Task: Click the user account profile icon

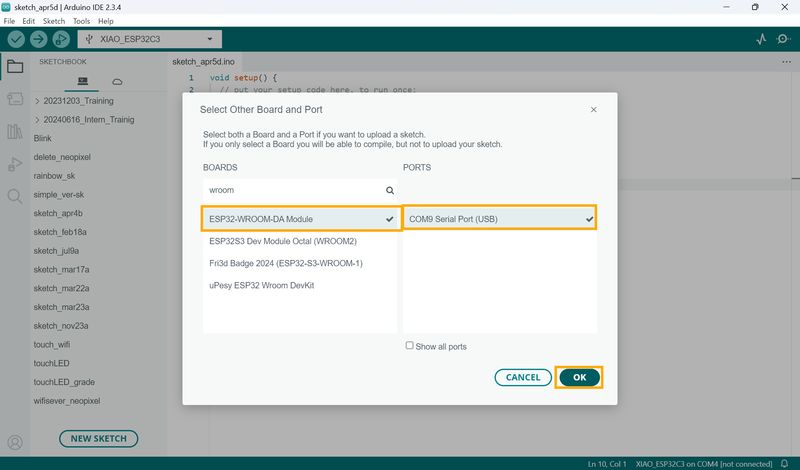Action: (15, 442)
